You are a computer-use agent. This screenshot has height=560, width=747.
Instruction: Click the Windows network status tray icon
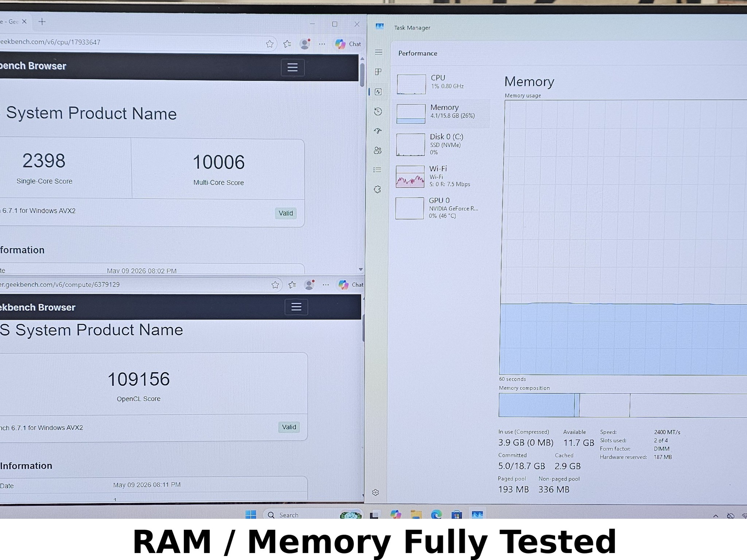click(x=744, y=516)
